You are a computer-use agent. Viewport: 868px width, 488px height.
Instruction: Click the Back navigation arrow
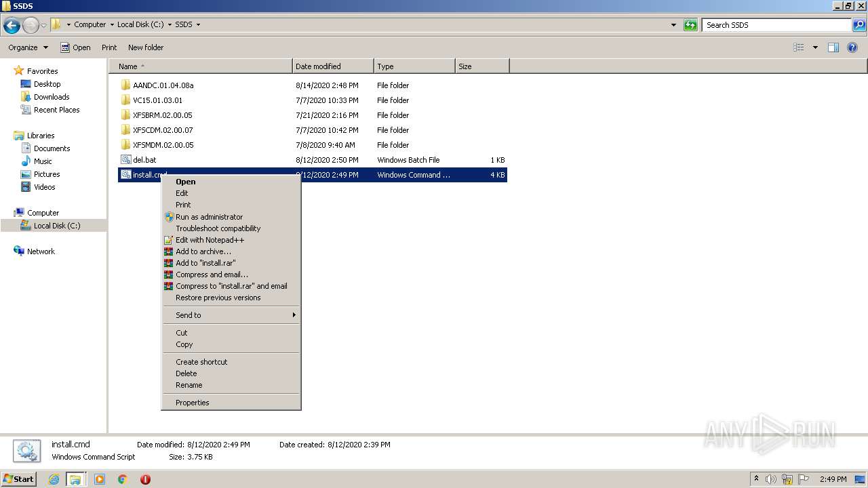(12, 26)
